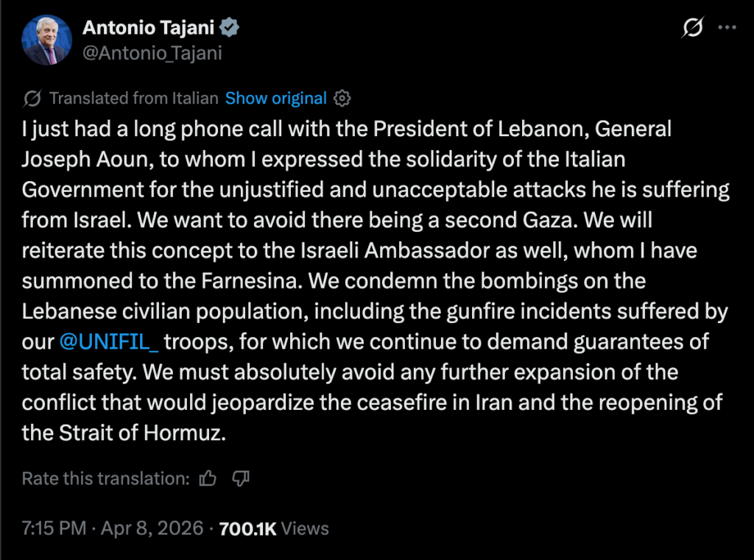Screen dimensions: 754x560
Task: Click the Antonio Tajani display name
Action: point(151,28)
